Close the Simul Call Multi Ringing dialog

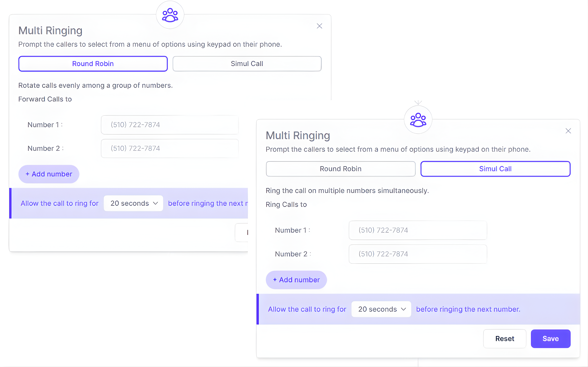(x=568, y=131)
